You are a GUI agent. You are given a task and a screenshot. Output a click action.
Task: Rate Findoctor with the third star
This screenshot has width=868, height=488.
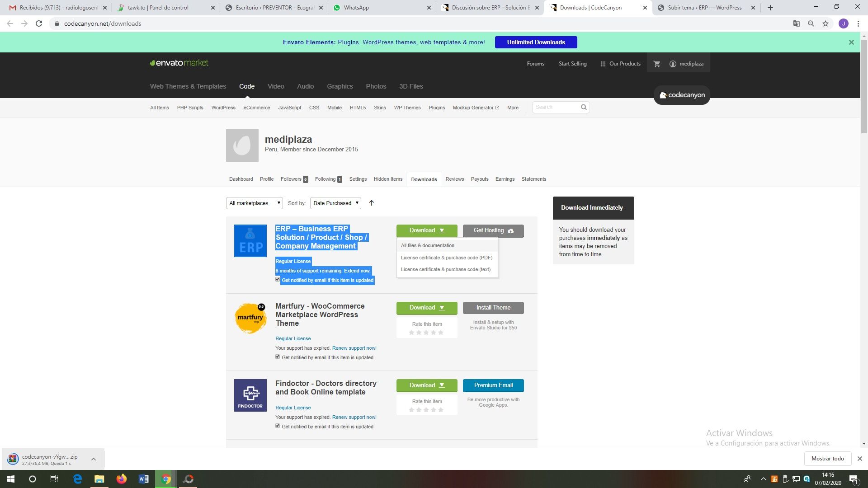[x=426, y=410]
